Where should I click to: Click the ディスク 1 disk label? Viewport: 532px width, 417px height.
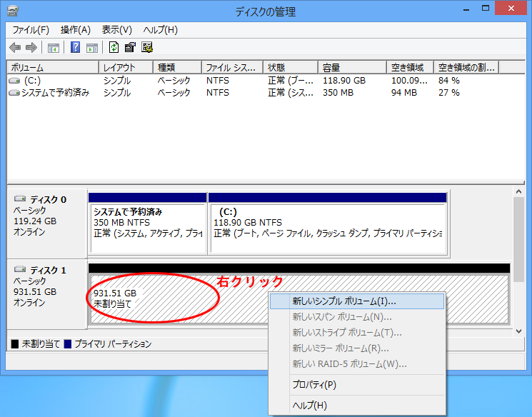48,270
